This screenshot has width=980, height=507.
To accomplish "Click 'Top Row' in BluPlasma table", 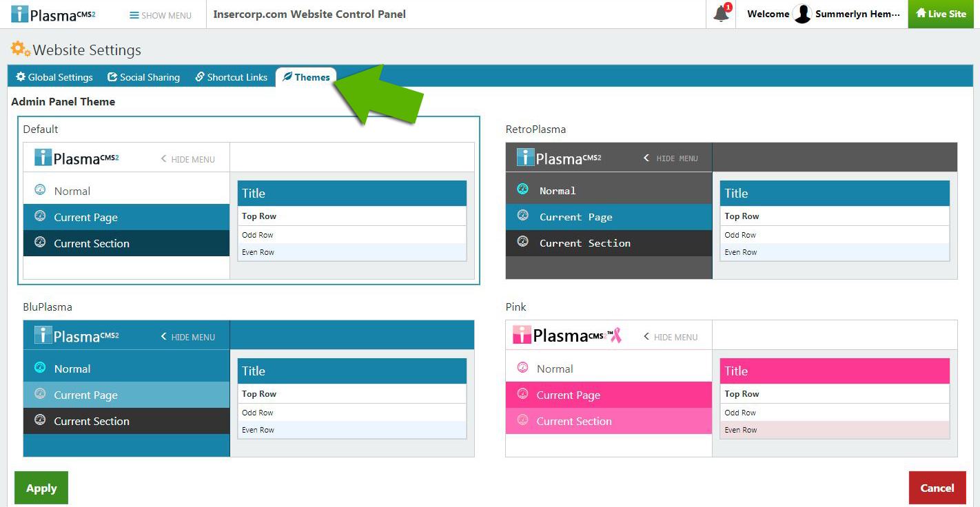I will pyautogui.click(x=259, y=394).
